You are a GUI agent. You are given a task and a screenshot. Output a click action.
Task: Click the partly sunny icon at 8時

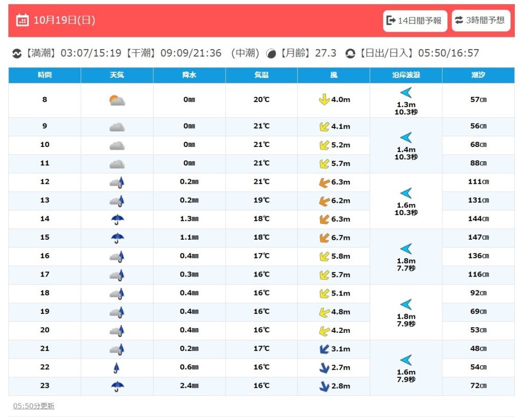(117, 100)
